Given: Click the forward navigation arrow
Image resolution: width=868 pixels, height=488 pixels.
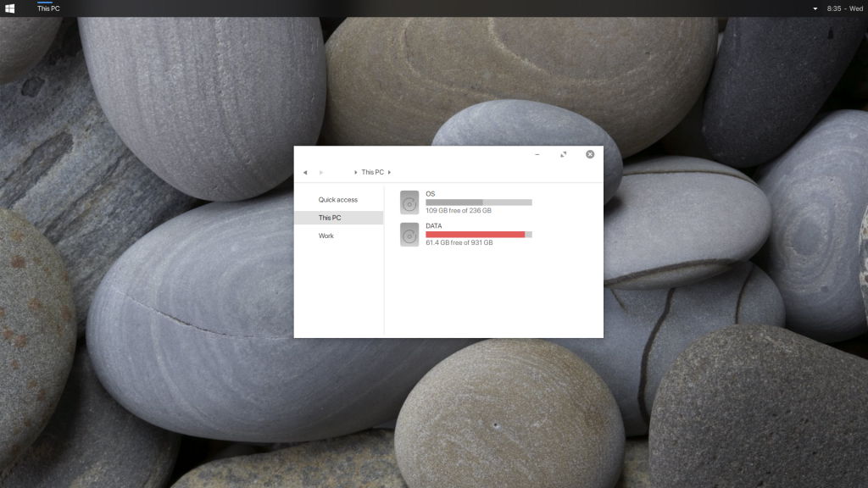Looking at the screenshot, I should (x=321, y=172).
